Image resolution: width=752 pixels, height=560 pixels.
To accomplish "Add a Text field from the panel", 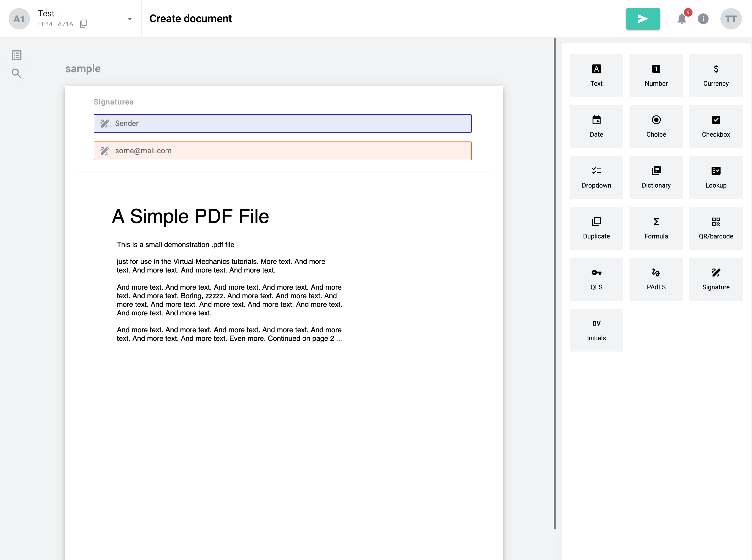I will pyautogui.click(x=596, y=76).
